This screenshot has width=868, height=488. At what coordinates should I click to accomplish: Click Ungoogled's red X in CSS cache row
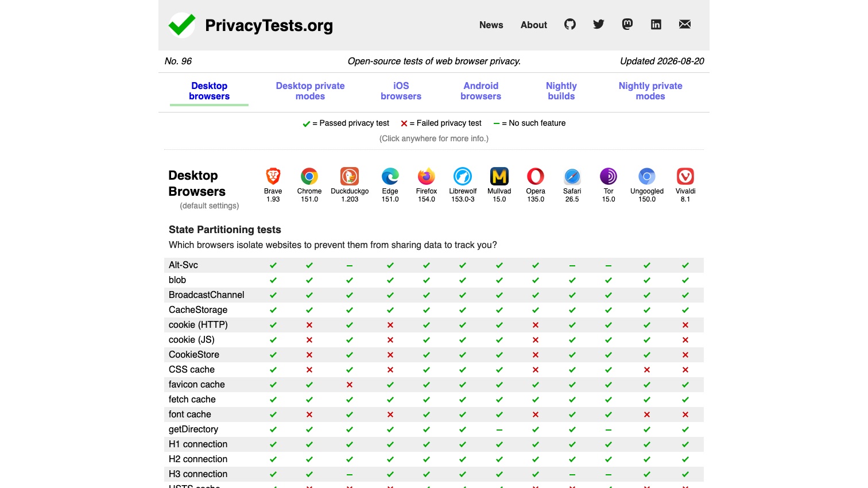point(647,370)
